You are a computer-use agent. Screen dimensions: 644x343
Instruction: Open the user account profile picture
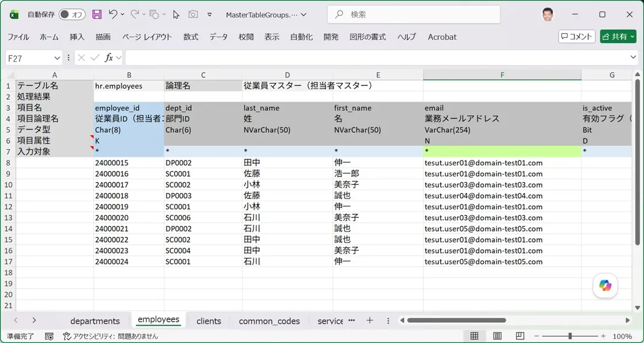[547, 15]
